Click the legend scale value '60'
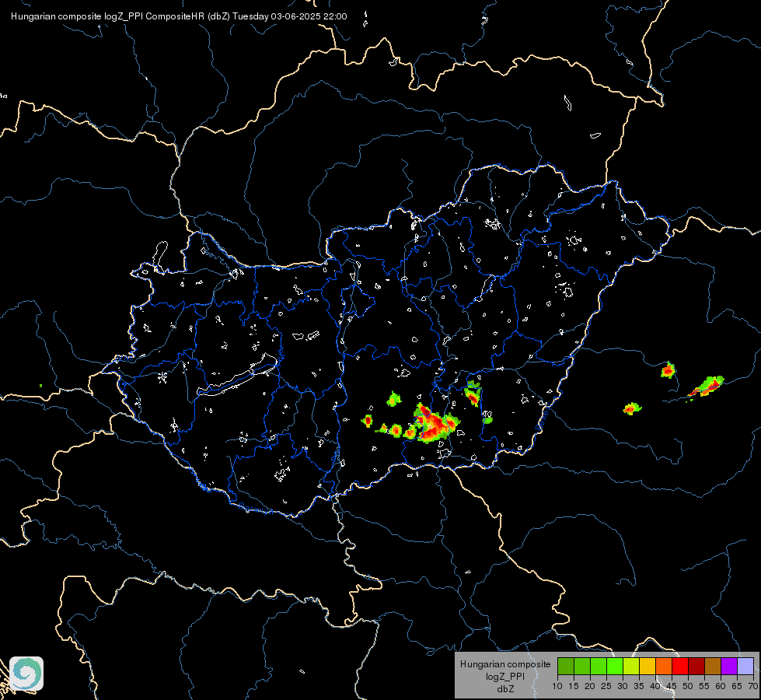The image size is (761, 700). click(x=721, y=687)
